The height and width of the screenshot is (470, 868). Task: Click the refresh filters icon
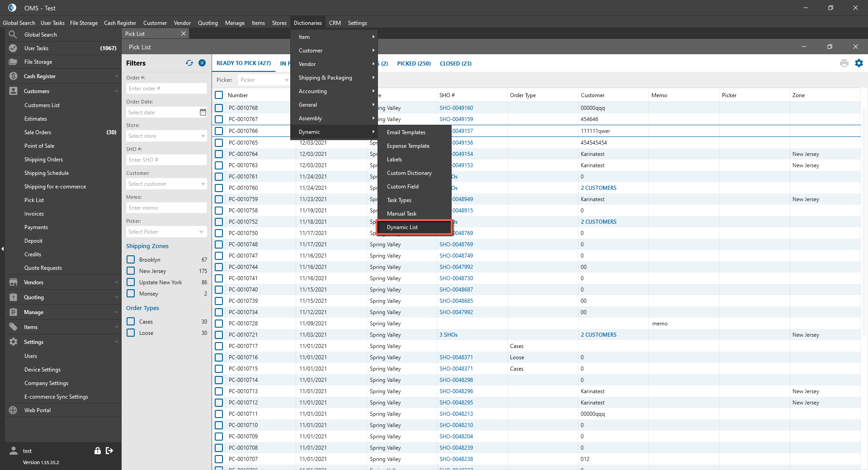pyautogui.click(x=189, y=63)
